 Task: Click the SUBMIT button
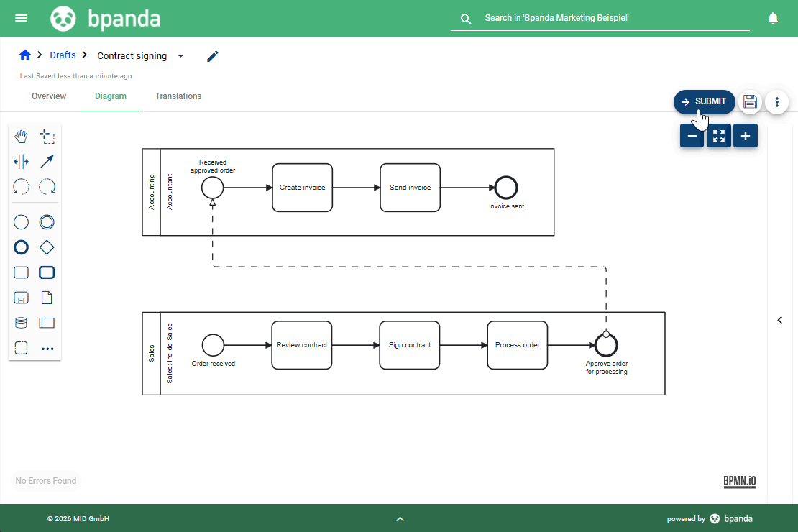click(x=705, y=102)
